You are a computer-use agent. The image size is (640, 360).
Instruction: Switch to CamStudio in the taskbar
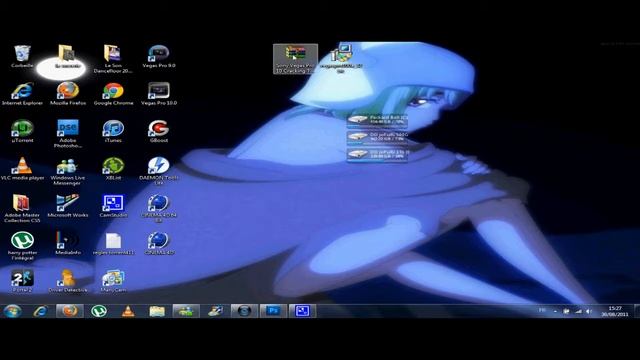[x=302, y=311]
